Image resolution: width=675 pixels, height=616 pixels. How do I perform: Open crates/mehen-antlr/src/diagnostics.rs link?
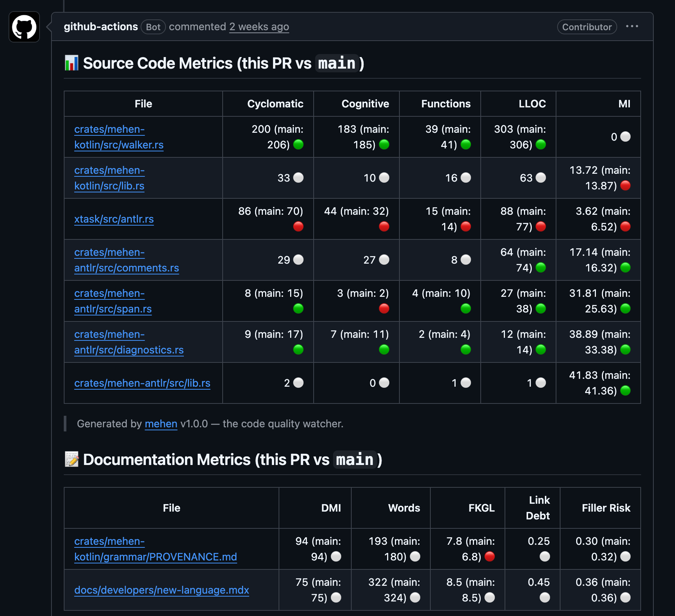129,342
